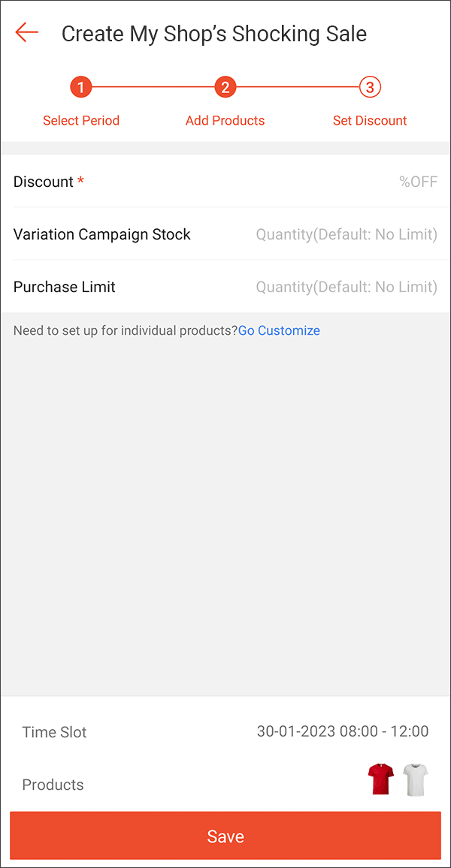
Task: Focus the Purchase Limit quantity field
Action: pos(346,287)
